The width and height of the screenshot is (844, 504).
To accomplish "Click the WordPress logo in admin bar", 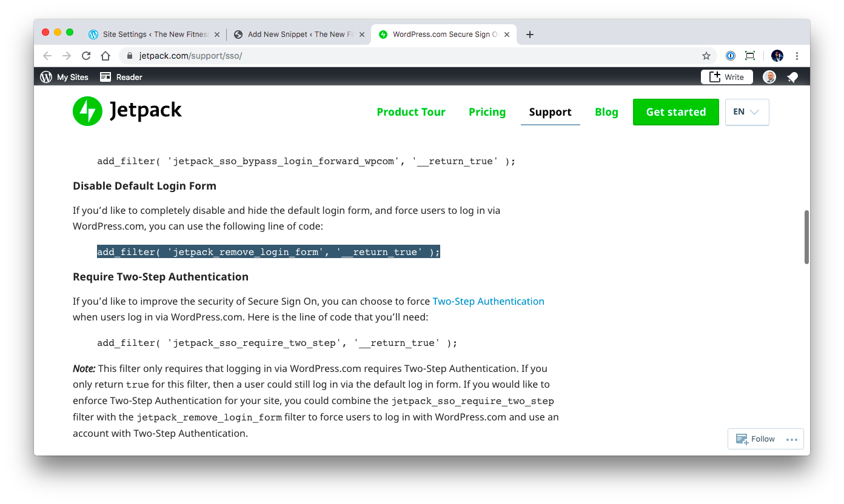I will 46,77.
